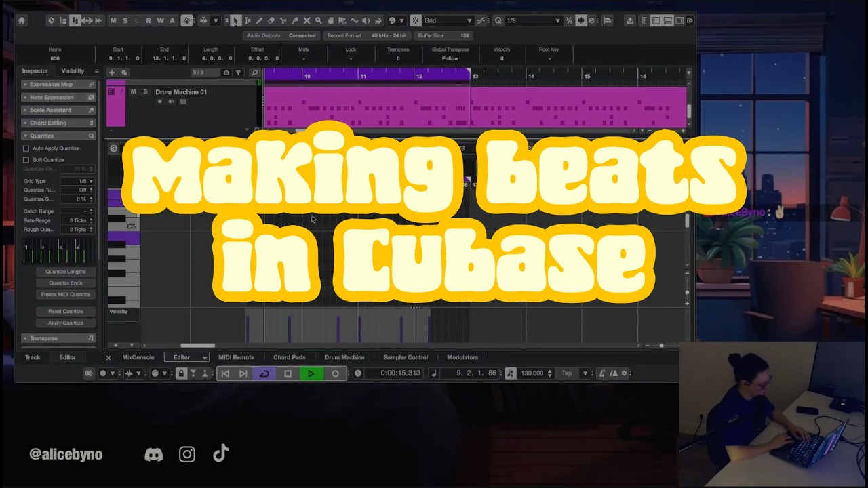Go to previous marker transport button
Image resolution: width=868 pixels, height=488 pixels.
(225, 373)
